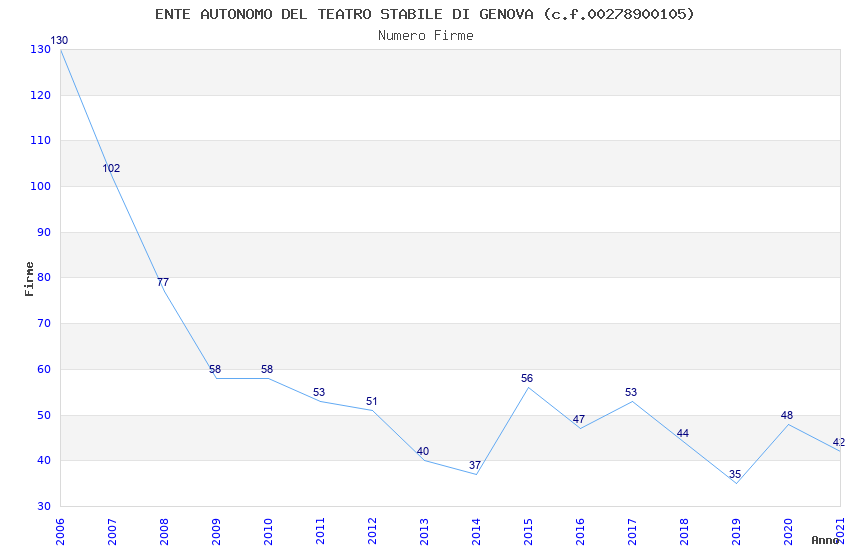Click the Firme y-axis label
Image resolution: width=850 pixels, height=550 pixels.
pos(29,279)
